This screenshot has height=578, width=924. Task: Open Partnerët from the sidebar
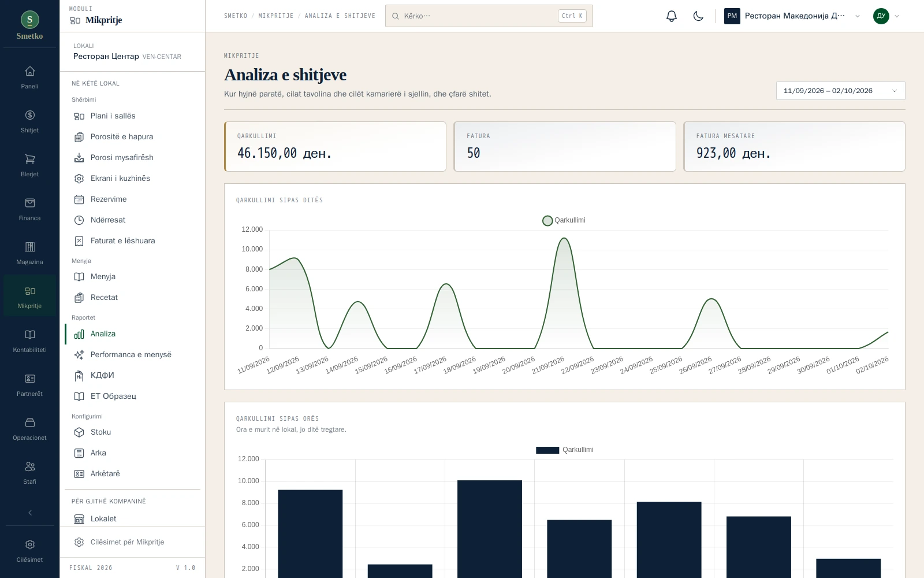[29, 385]
